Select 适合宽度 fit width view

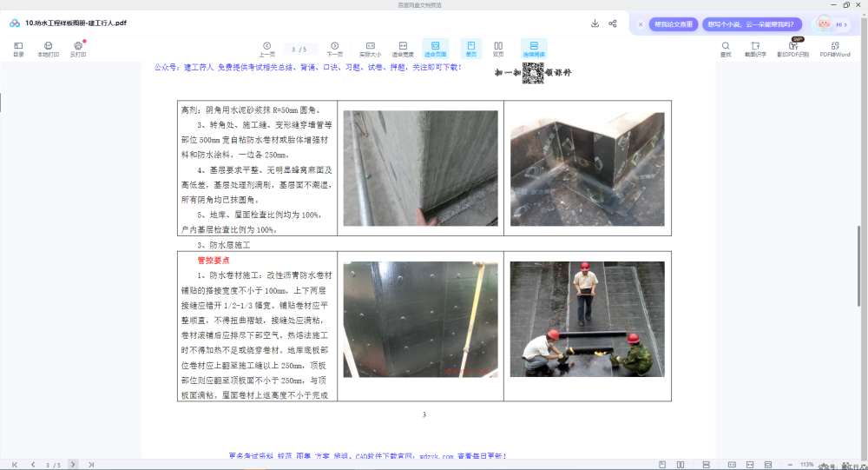click(403, 50)
